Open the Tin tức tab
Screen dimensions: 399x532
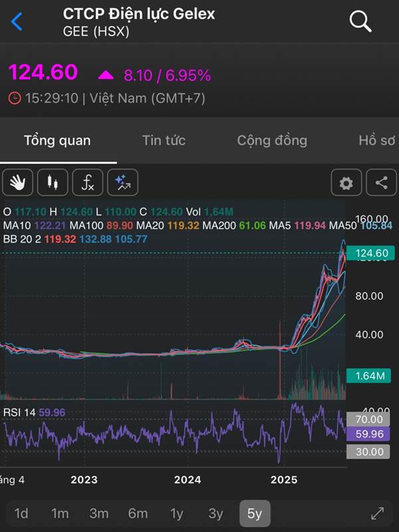164,140
